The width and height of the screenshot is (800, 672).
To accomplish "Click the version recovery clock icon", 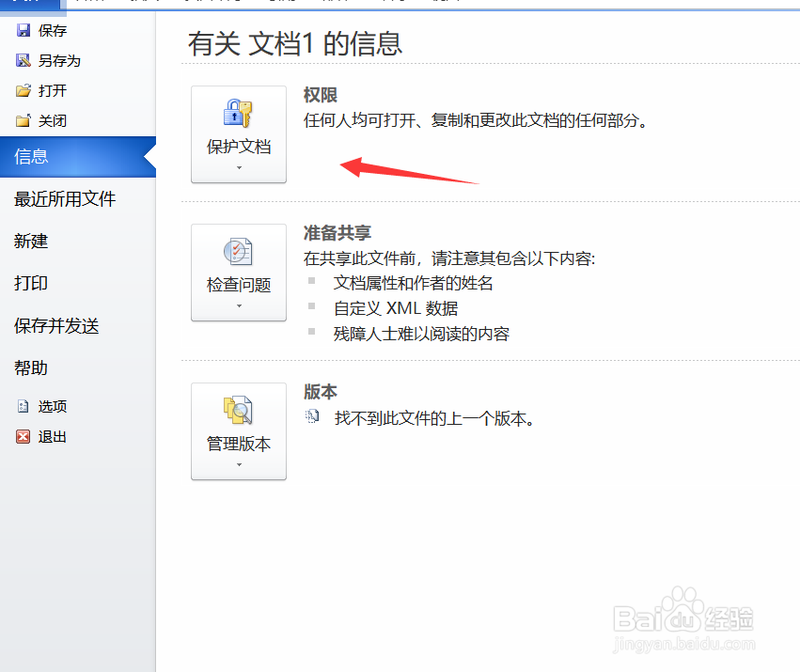I will tap(311, 417).
